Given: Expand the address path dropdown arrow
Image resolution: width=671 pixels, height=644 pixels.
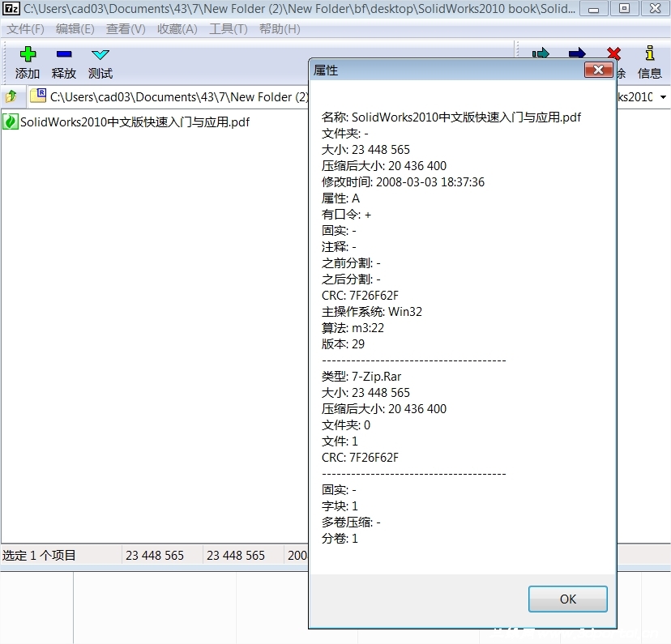Looking at the screenshot, I should [663, 97].
